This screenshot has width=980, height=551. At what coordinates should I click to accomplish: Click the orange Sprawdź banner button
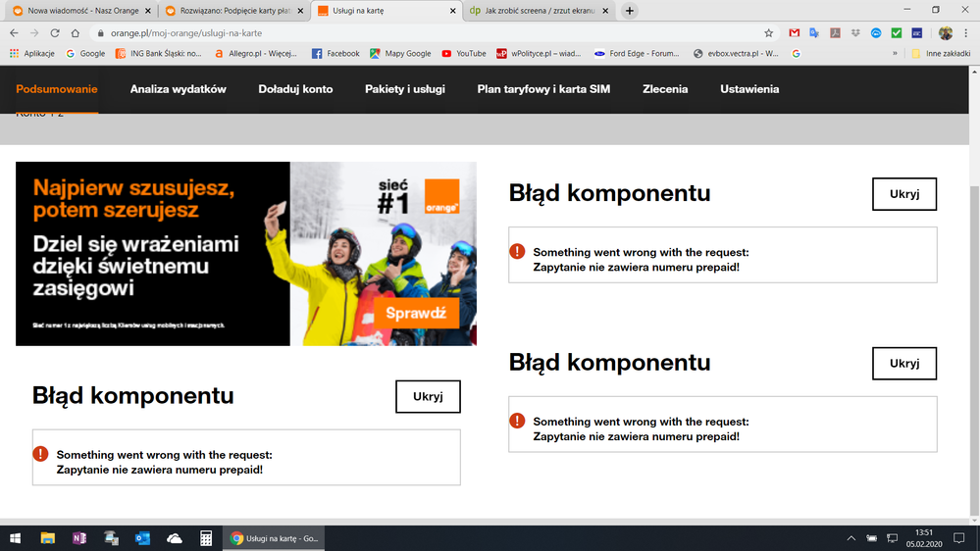pyautogui.click(x=416, y=313)
